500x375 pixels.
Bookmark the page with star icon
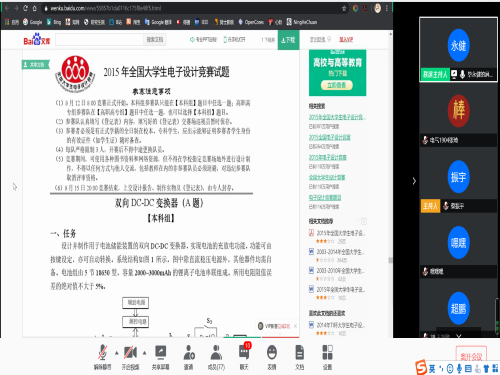click(344, 8)
